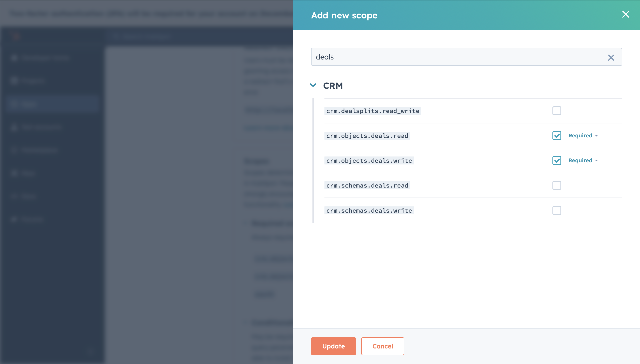Uncheck crm.objects.deals.write scope

tap(556, 160)
